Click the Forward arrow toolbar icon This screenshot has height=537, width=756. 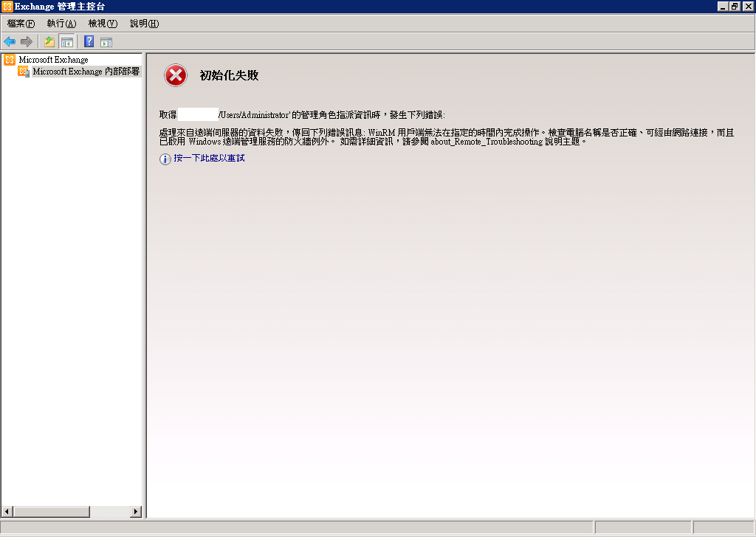click(x=27, y=42)
